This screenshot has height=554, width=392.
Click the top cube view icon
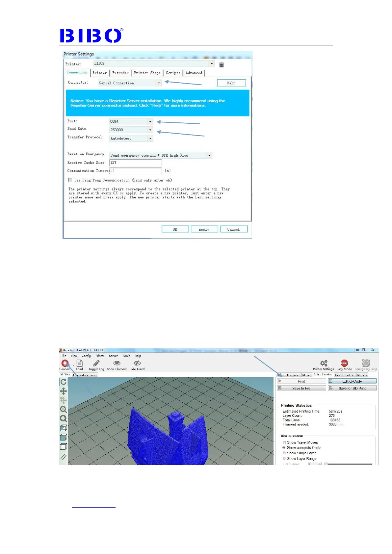pyautogui.click(x=64, y=446)
